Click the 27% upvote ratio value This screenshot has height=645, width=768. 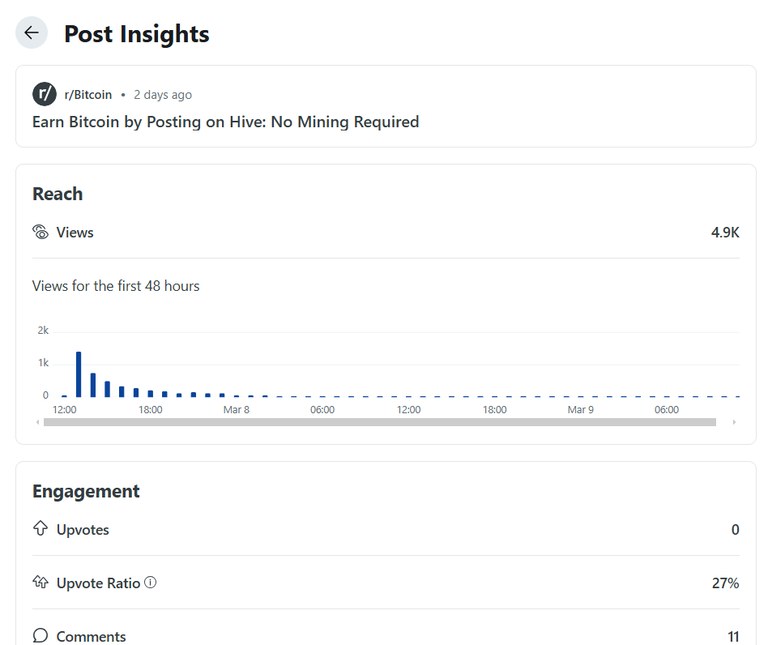pos(725,583)
